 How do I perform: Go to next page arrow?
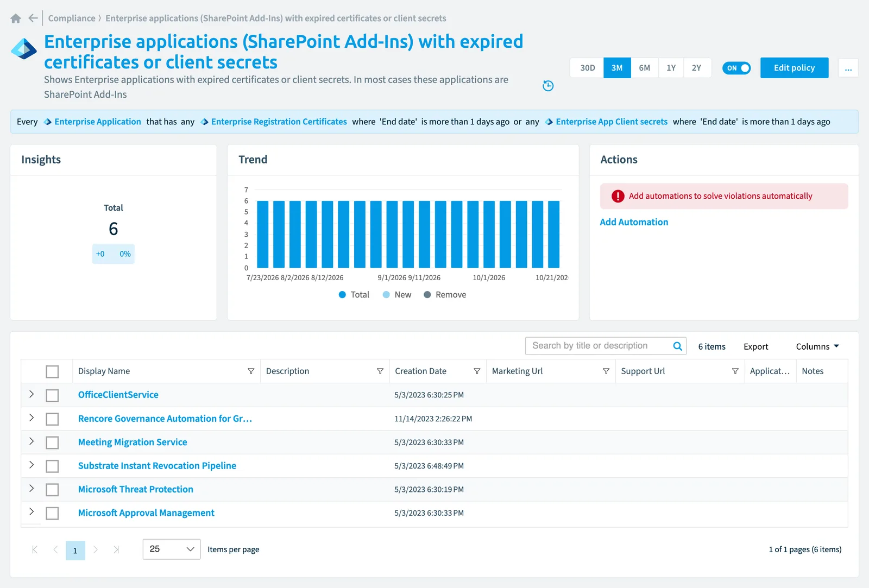coord(96,549)
